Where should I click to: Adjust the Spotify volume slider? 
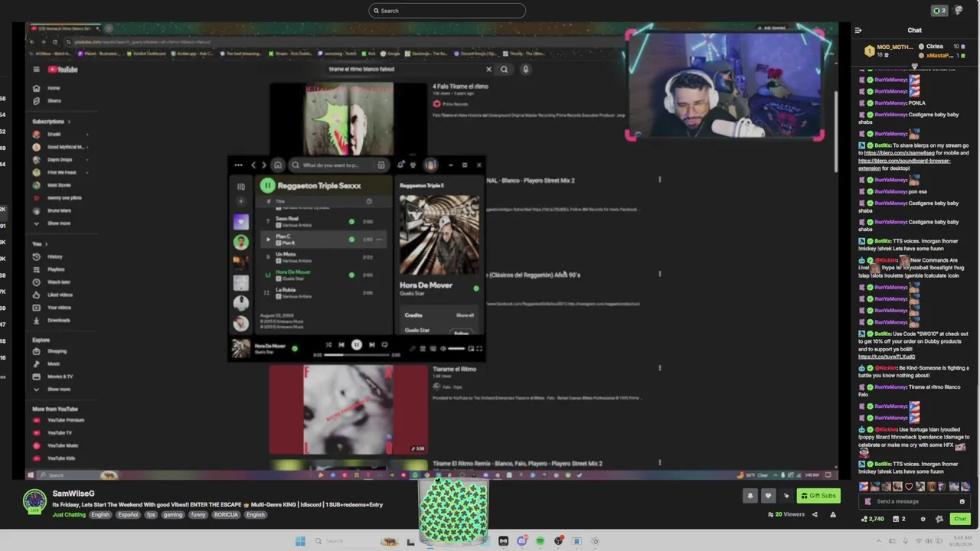[456, 348]
